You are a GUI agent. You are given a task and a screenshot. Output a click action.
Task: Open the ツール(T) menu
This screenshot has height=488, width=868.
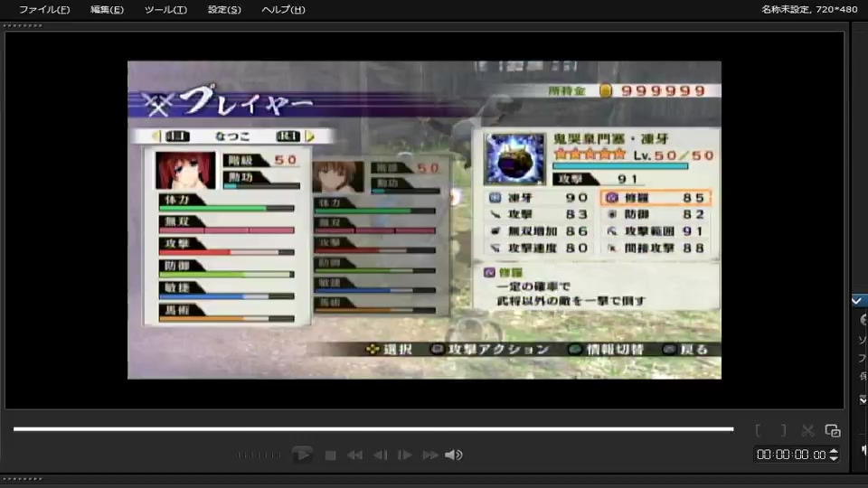pyautogui.click(x=165, y=9)
